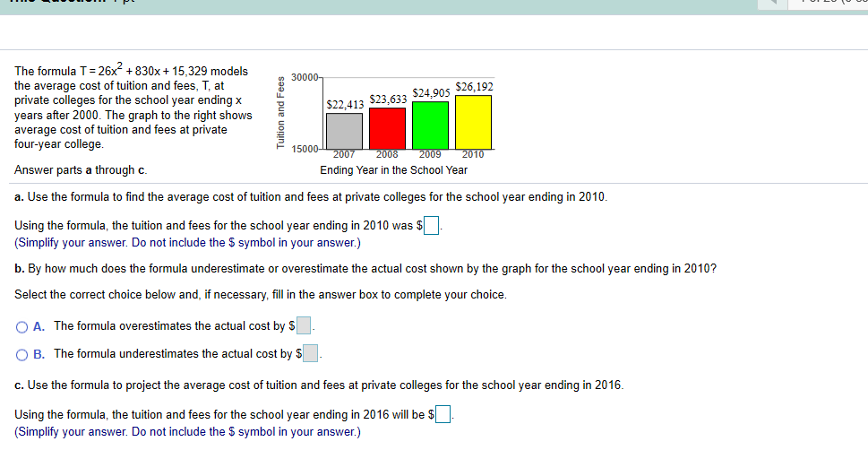Click the green 2009 bar in chart

430,125
